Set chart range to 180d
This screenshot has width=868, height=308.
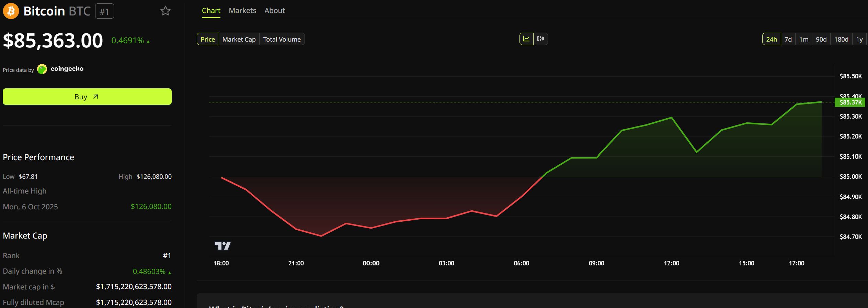tap(842, 39)
